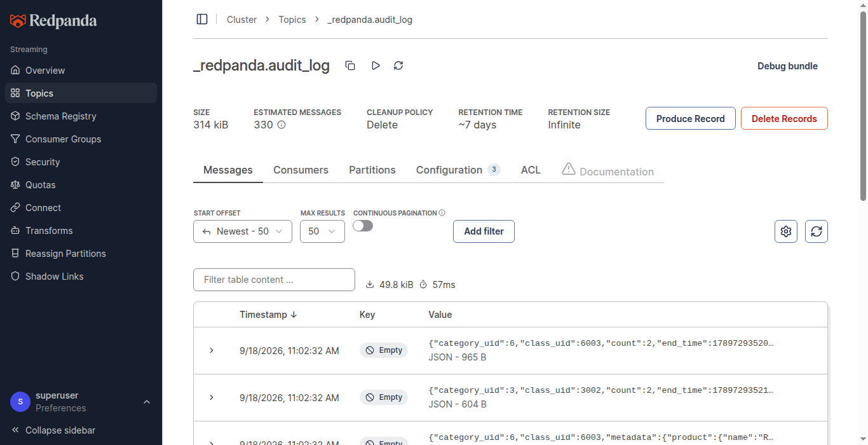Screen dimensions: 868x445
Task: Click the page vertical scrollbar
Action: coord(863,106)
